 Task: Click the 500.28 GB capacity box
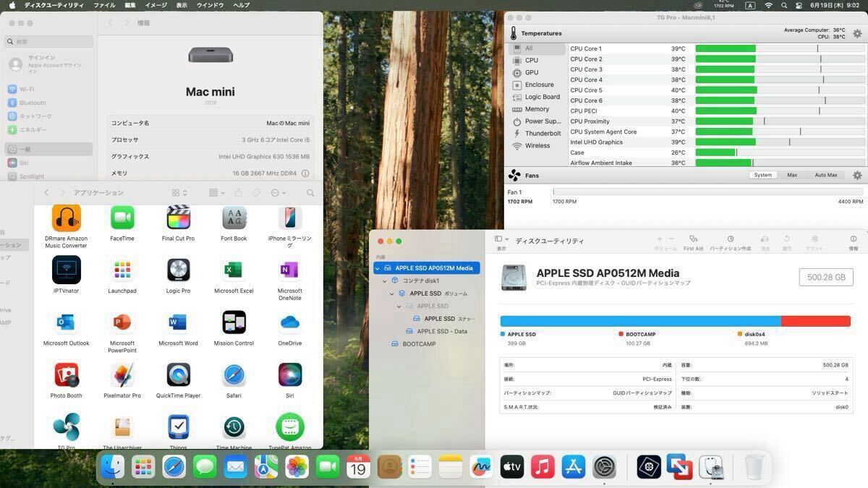pyautogui.click(x=826, y=277)
